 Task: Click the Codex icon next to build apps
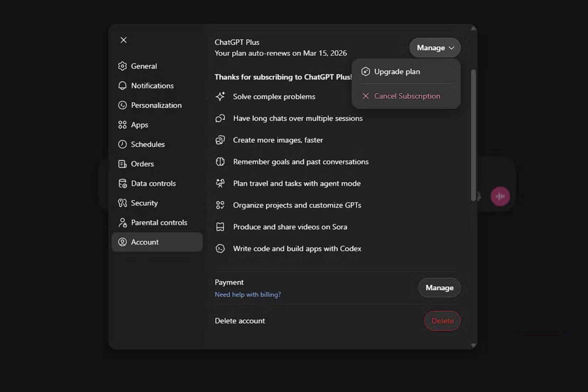pyautogui.click(x=220, y=248)
